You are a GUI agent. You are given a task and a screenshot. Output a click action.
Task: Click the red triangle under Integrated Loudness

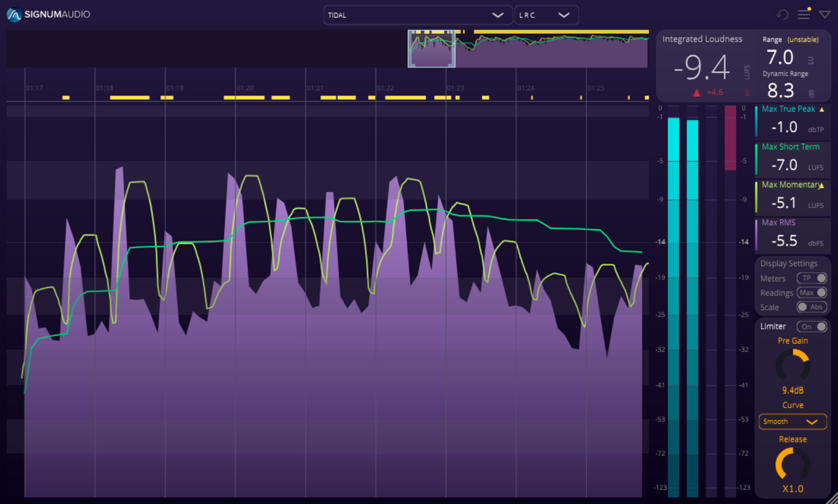tap(696, 92)
